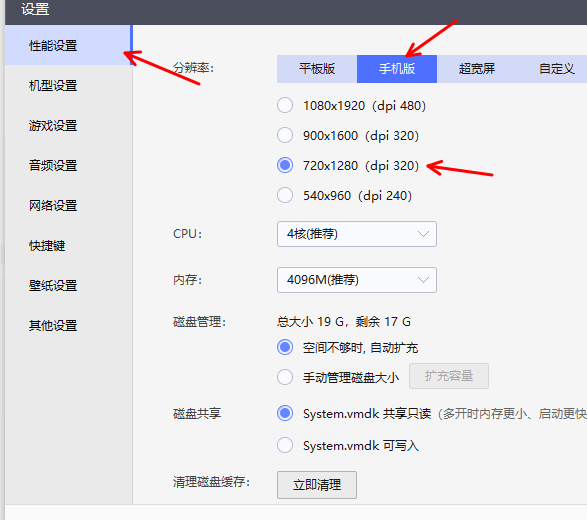The width and height of the screenshot is (587, 520).
Task: Expand the CPU 4核 dropdown
Action: (x=357, y=234)
